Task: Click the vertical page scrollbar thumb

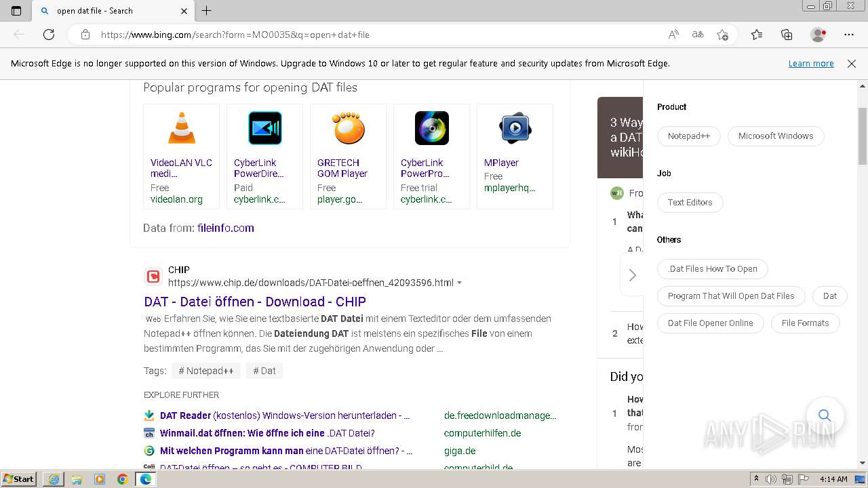Action: point(863,136)
